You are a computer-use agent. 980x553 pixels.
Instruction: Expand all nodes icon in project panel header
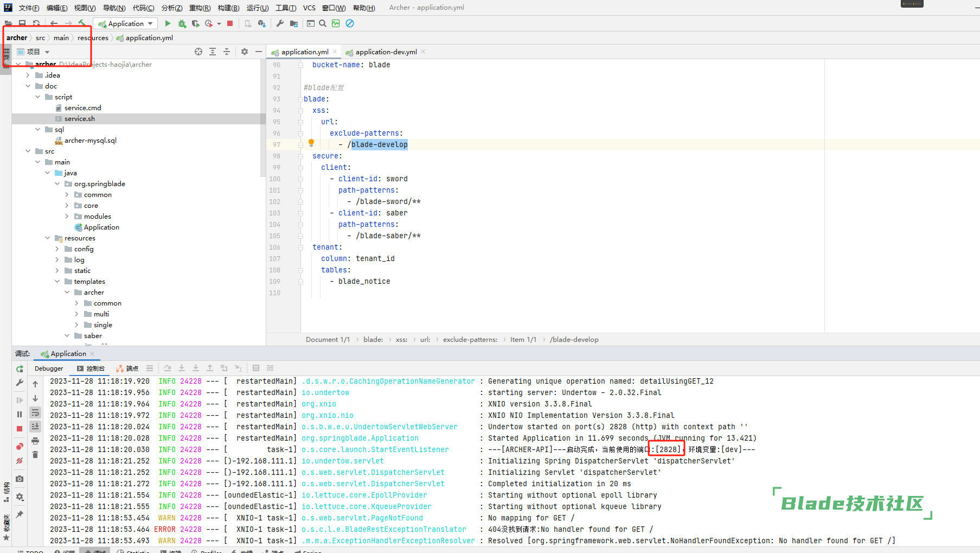click(213, 52)
